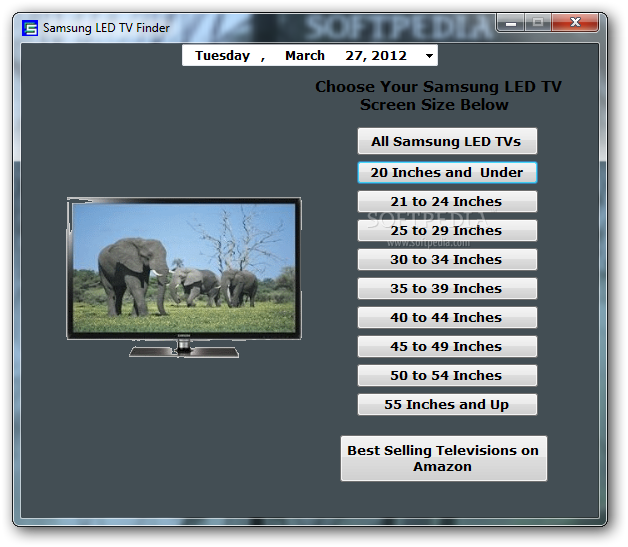Minimize the Samsung LED TV Finder window
The image size is (628, 547).
511,23
